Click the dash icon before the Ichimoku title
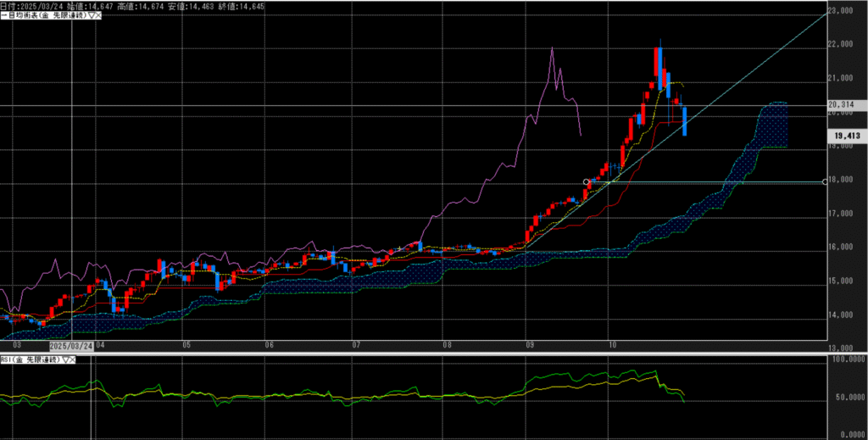The image size is (868, 440). click(x=3, y=16)
